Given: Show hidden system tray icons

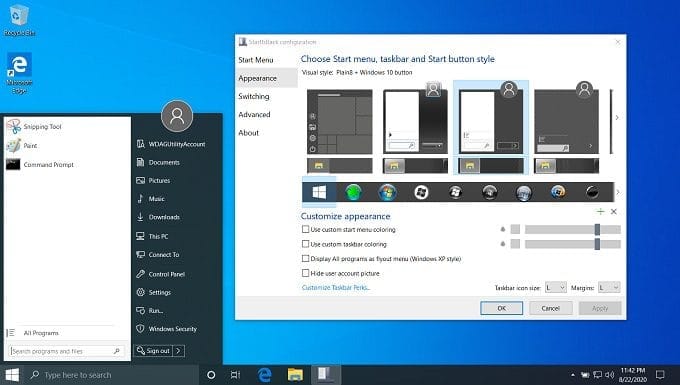Looking at the screenshot, I should click(573, 375).
